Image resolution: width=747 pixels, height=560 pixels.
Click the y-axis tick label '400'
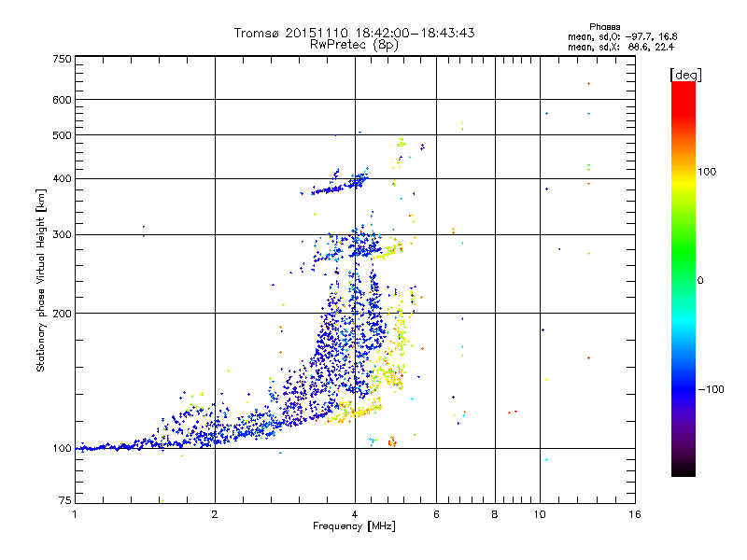coord(62,178)
